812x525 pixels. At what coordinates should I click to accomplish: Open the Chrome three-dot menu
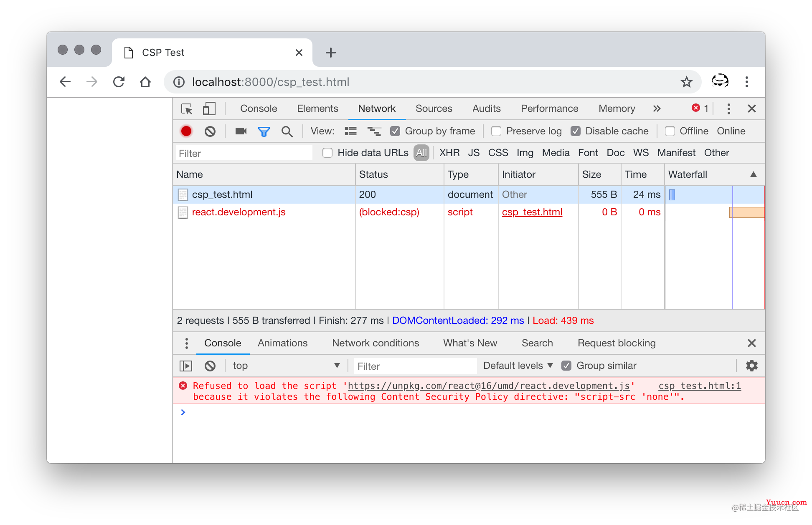tap(746, 82)
